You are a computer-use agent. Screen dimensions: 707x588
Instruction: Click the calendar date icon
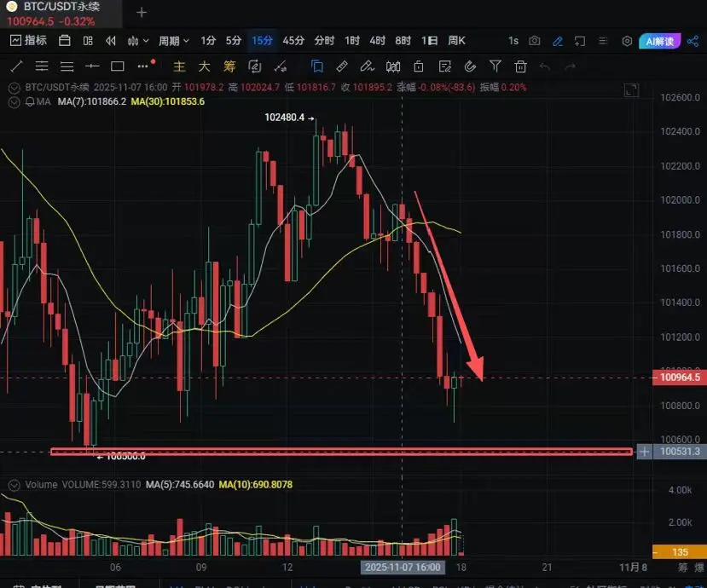(x=65, y=41)
